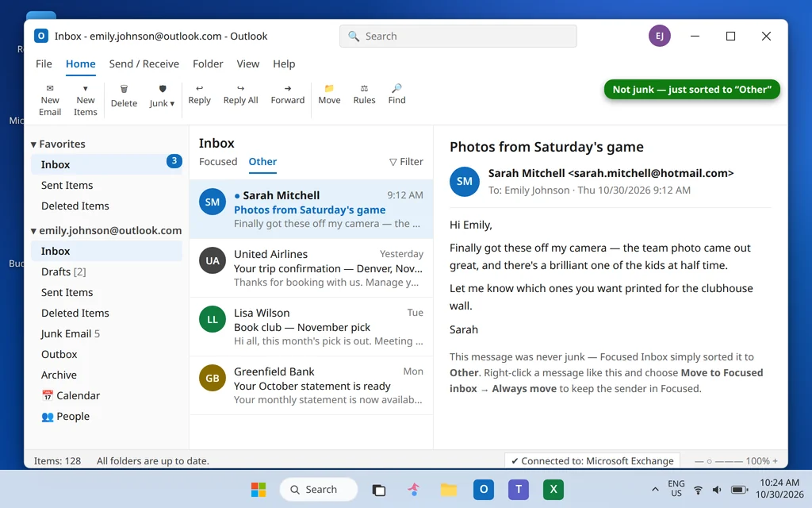Open the Drafts [2] folder
Image resolution: width=812 pixels, height=508 pixels.
coord(106,271)
